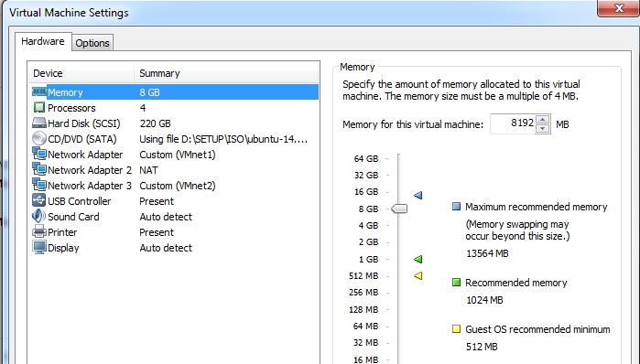Click the CD/DVD (SATA) disc icon
Image resolution: width=640 pixels, height=364 pixels.
[x=39, y=139]
